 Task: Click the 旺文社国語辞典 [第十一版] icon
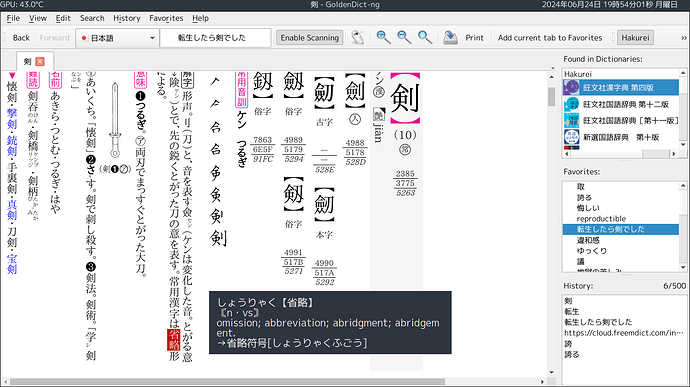click(572, 121)
